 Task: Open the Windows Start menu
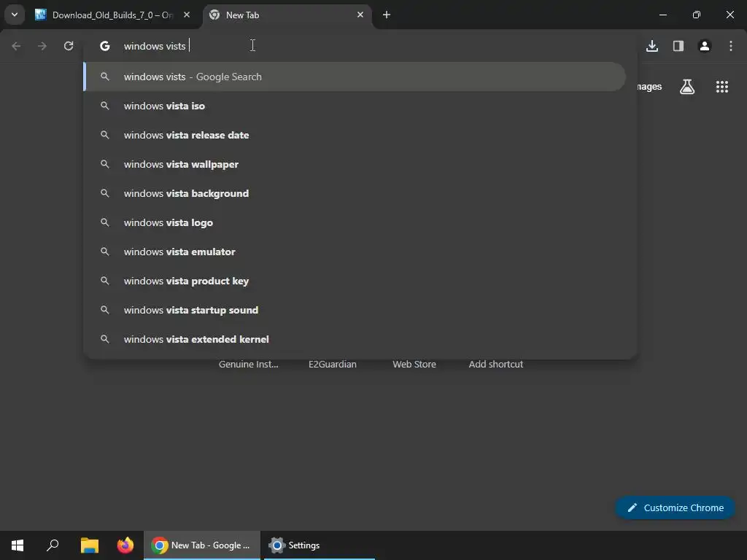18,545
